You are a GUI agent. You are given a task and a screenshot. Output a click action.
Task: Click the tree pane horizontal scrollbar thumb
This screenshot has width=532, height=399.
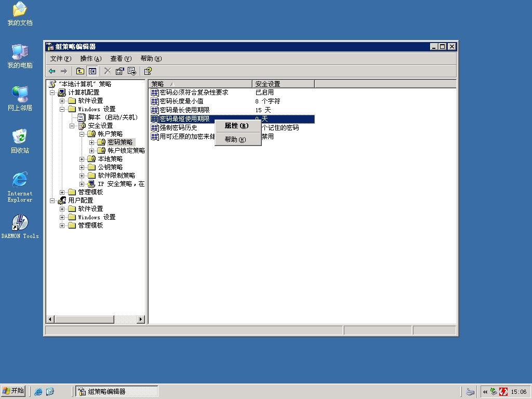85,320
